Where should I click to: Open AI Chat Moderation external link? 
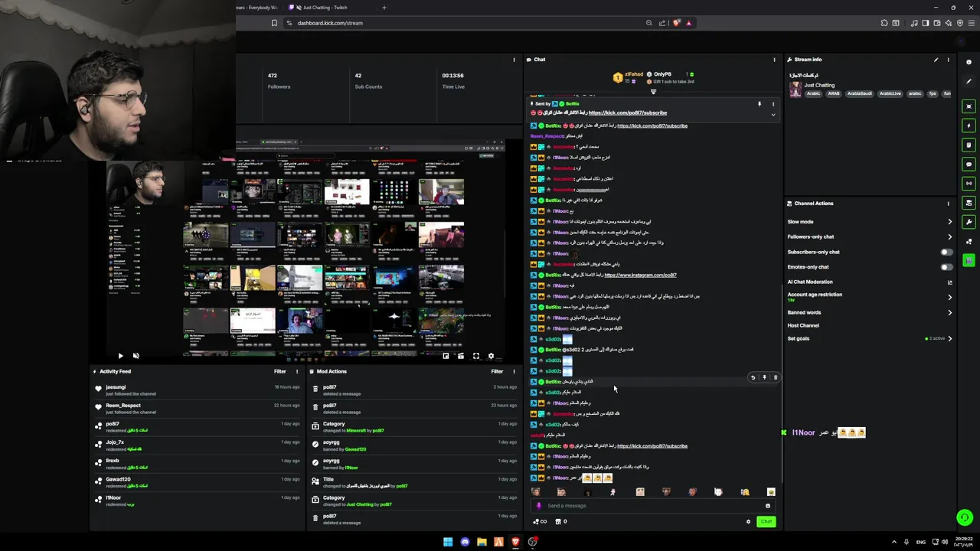(950, 282)
